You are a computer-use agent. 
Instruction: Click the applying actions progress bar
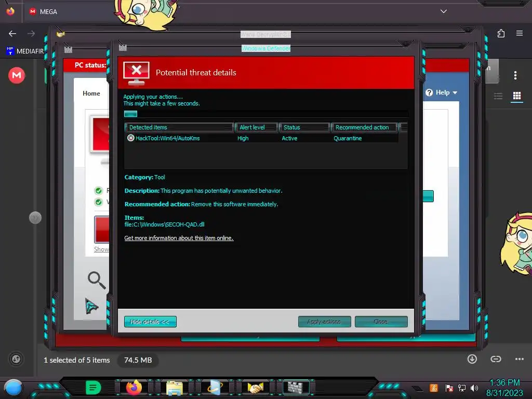[266, 114]
